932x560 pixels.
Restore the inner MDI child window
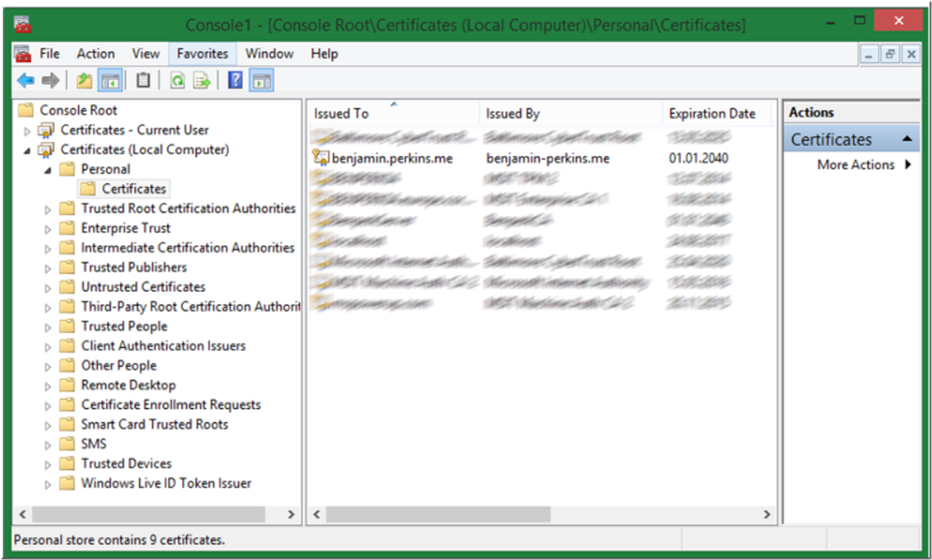[890, 54]
